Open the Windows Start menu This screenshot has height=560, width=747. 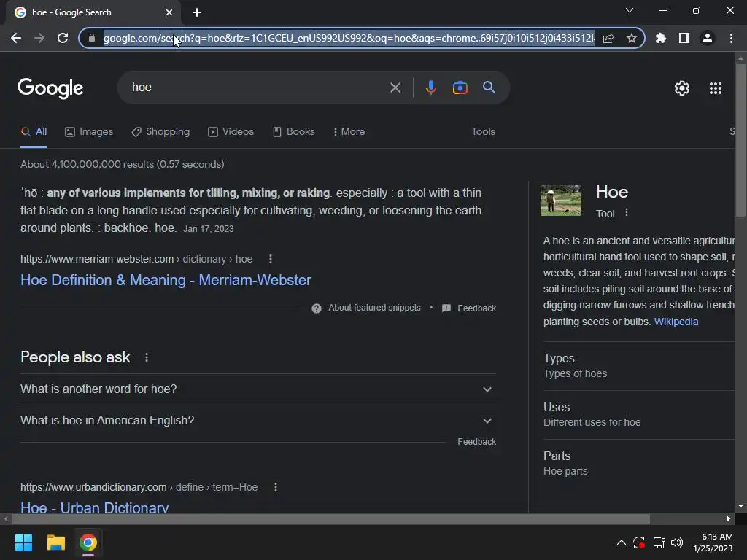click(x=23, y=542)
